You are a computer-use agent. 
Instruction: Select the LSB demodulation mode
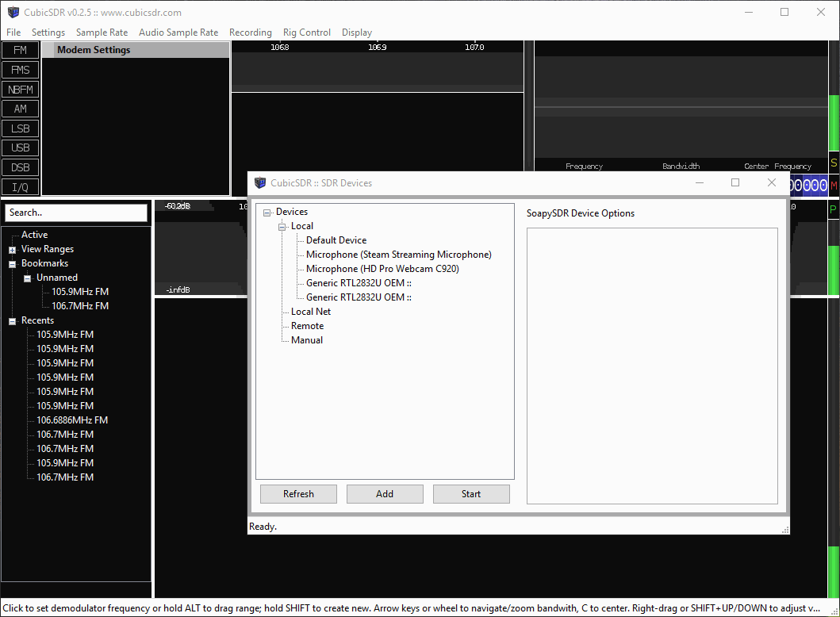point(20,128)
